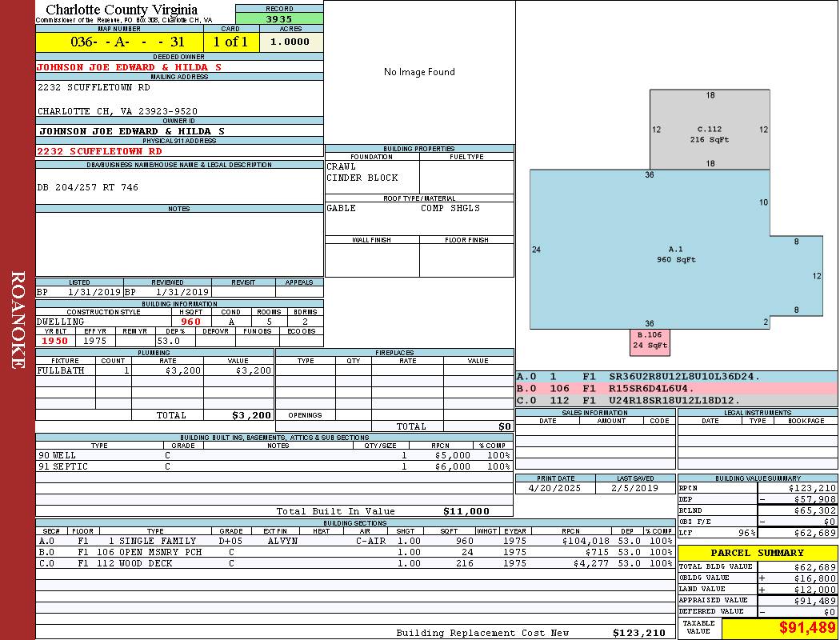The image size is (840, 640).
Task: Select section B.0 OPEN MSNRY PCH row
Action: click(x=355, y=552)
